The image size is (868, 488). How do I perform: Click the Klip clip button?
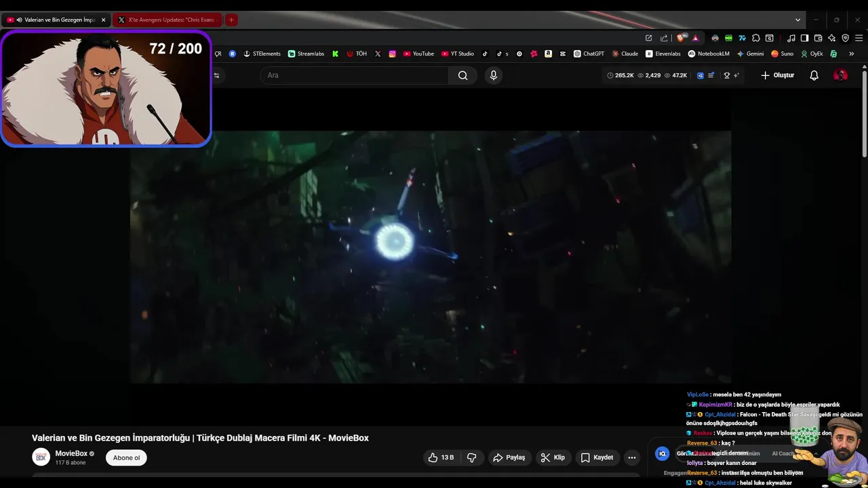(x=553, y=457)
